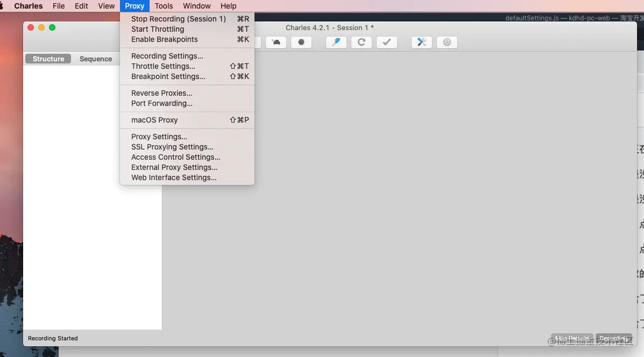644x357 pixels.
Task: Close the highlighted Proxy menu
Action: pyautogui.click(x=135, y=6)
